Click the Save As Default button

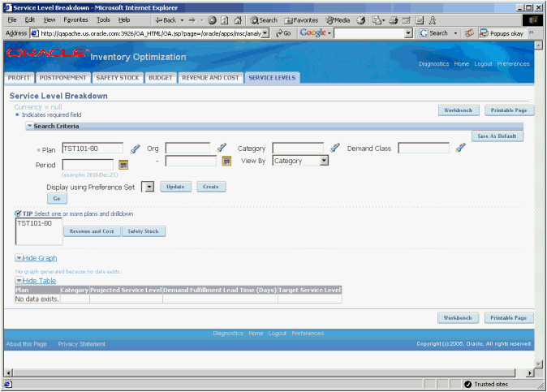[x=497, y=136]
